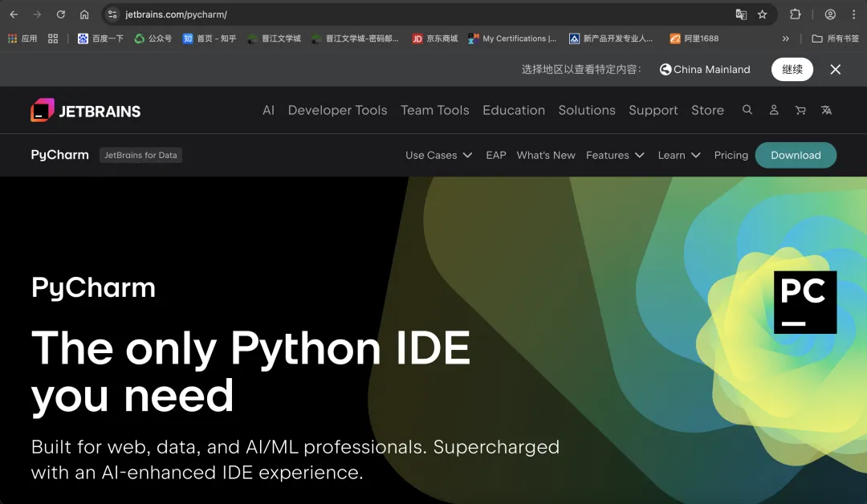Viewport: 867px width, 504px height.
Task: Open the Education menu
Action: point(514,110)
